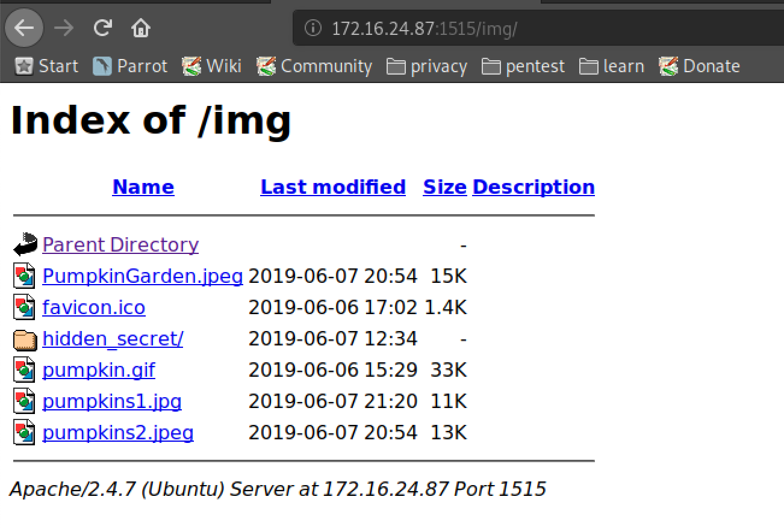Open the hidden_secret/ directory link
784x532 pixels.
coord(113,339)
